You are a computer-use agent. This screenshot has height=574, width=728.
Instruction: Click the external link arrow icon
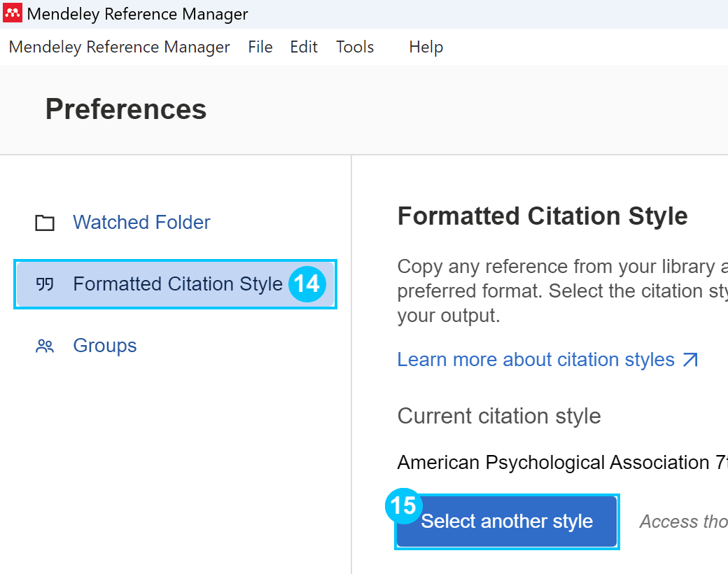pyautogui.click(x=690, y=359)
